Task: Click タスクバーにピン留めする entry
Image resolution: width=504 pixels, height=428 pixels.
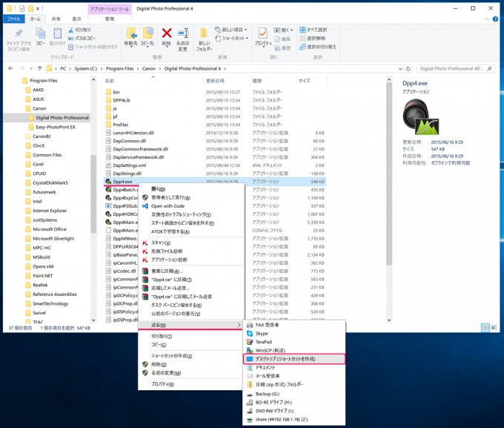Action: (176, 305)
